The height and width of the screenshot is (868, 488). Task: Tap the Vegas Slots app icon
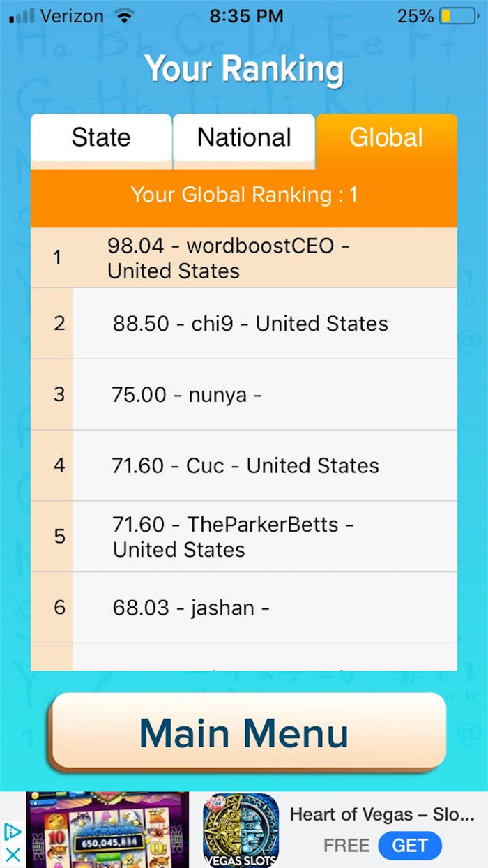(x=241, y=829)
